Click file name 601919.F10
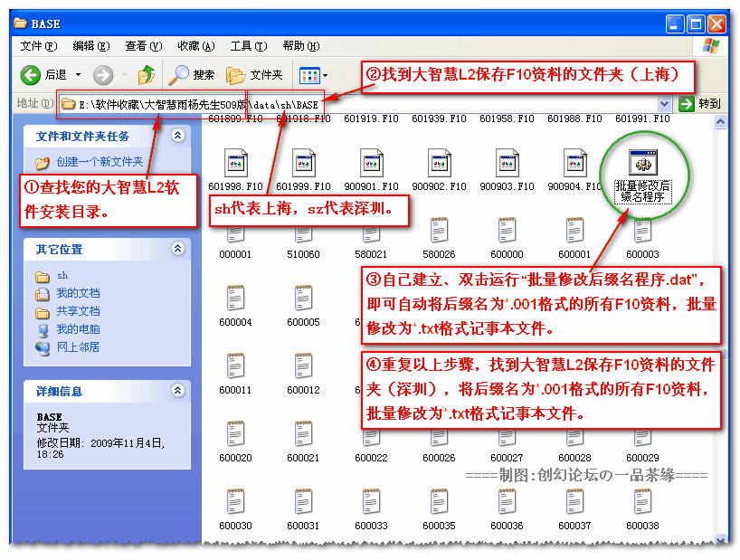The width and height of the screenshot is (740, 560). click(x=372, y=119)
